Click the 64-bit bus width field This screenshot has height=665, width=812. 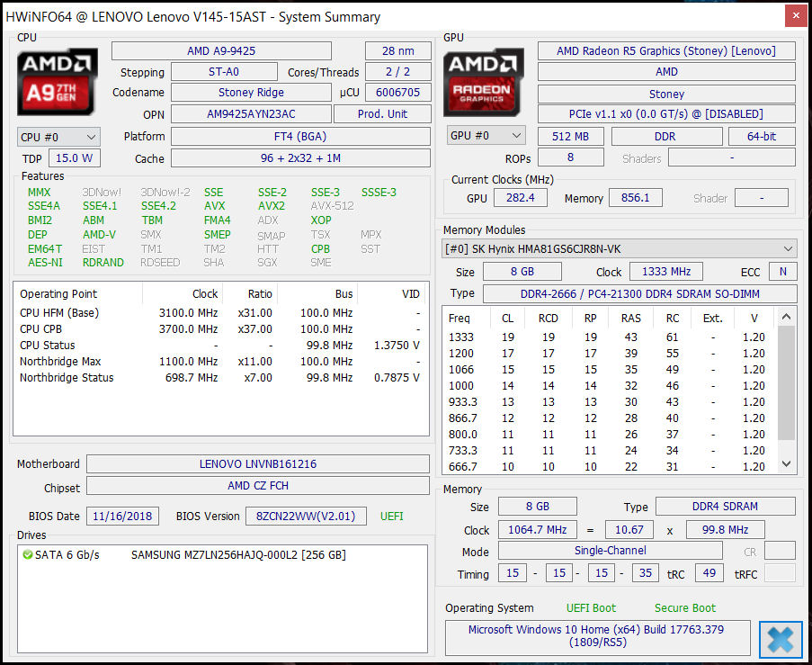tap(762, 136)
